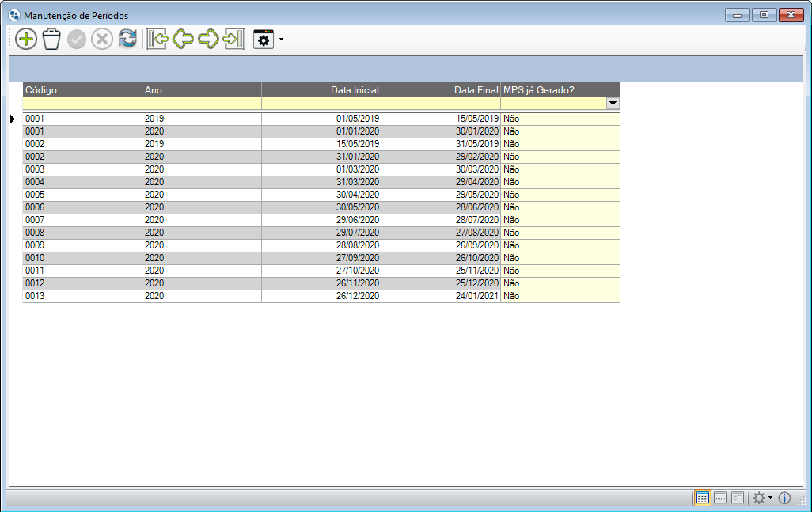Sort by the Código column header
812x512 pixels.
82,89
